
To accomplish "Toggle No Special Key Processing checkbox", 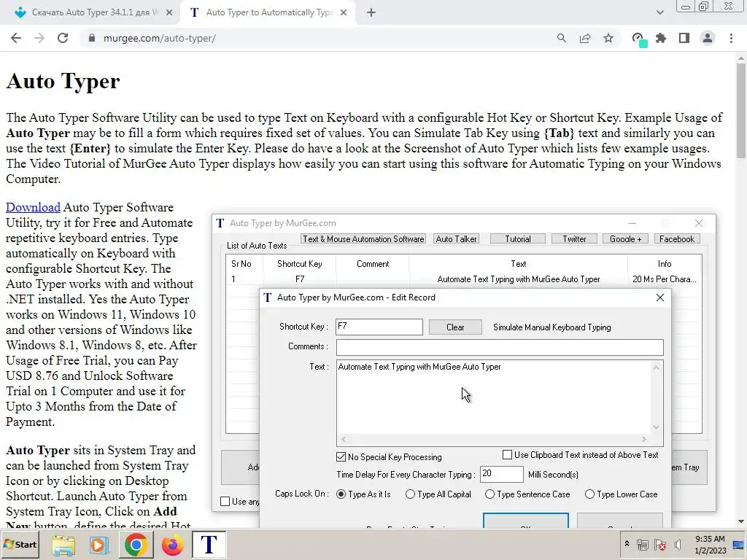I will click(x=341, y=457).
